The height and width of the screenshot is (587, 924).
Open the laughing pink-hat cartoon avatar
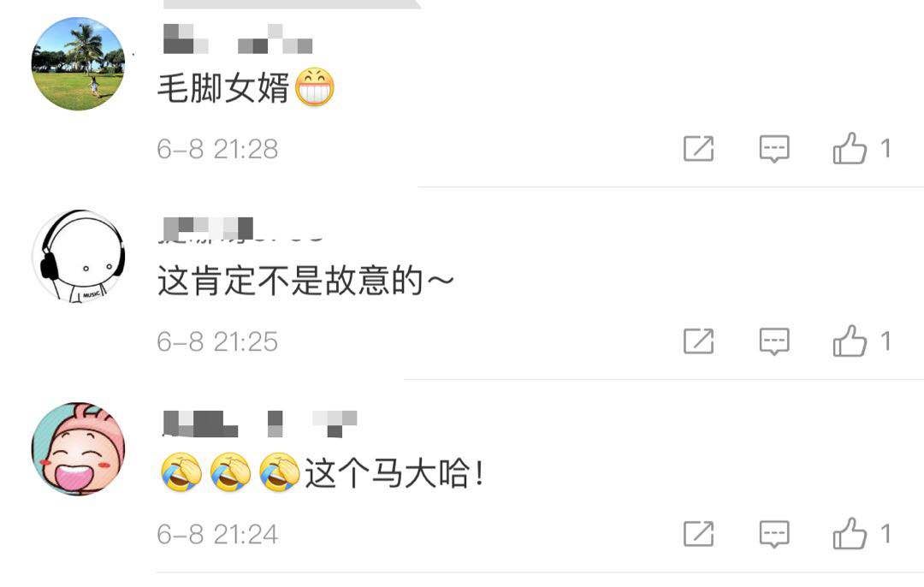pyautogui.click(x=78, y=449)
